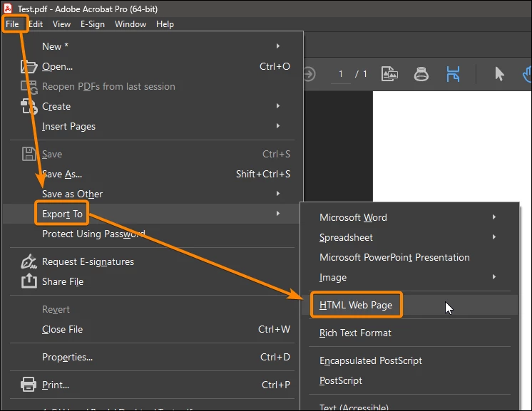The width and height of the screenshot is (532, 411).
Task: Select the Hand pan tool
Action: point(527,74)
